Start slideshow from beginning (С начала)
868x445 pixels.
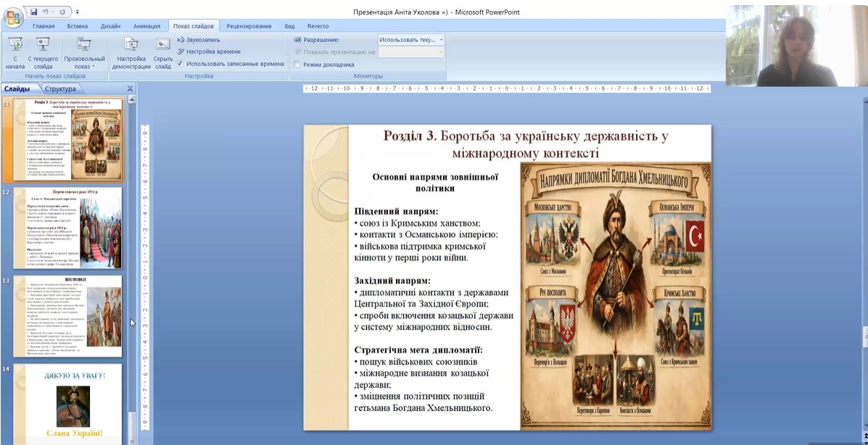pos(15,51)
